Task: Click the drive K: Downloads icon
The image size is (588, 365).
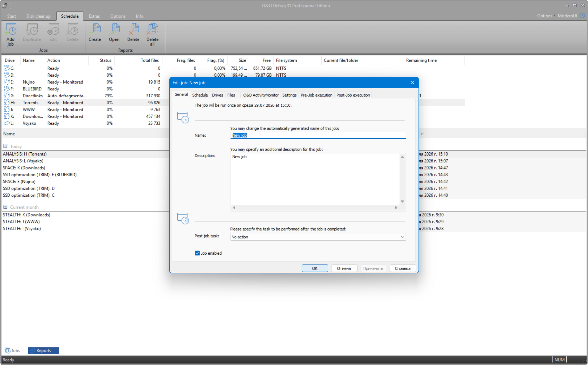Action: point(7,116)
